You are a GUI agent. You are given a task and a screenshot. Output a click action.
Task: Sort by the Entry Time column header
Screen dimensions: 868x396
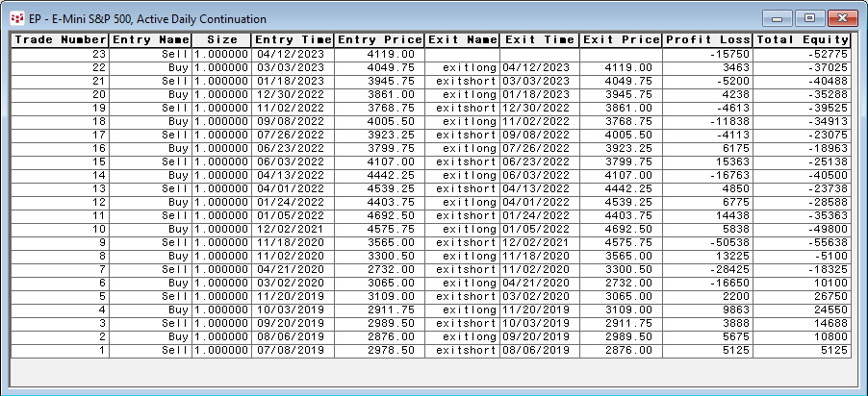click(293, 40)
